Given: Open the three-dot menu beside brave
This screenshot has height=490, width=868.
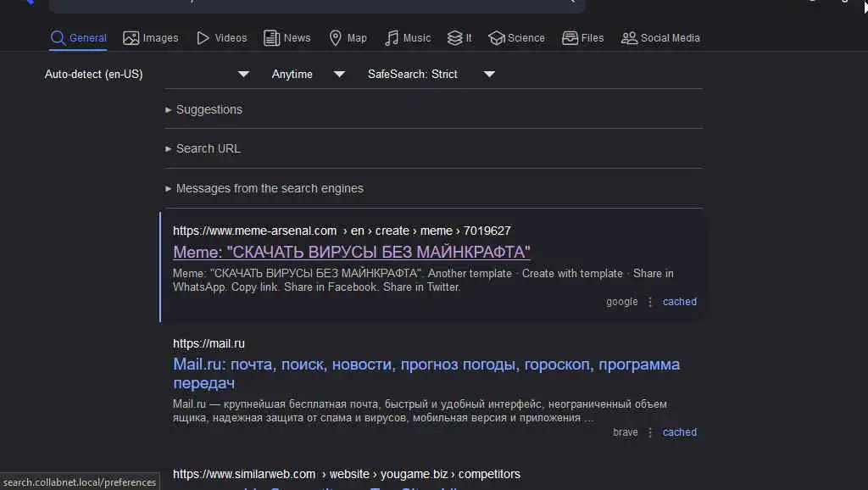Looking at the screenshot, I should [x=650, y=432].
